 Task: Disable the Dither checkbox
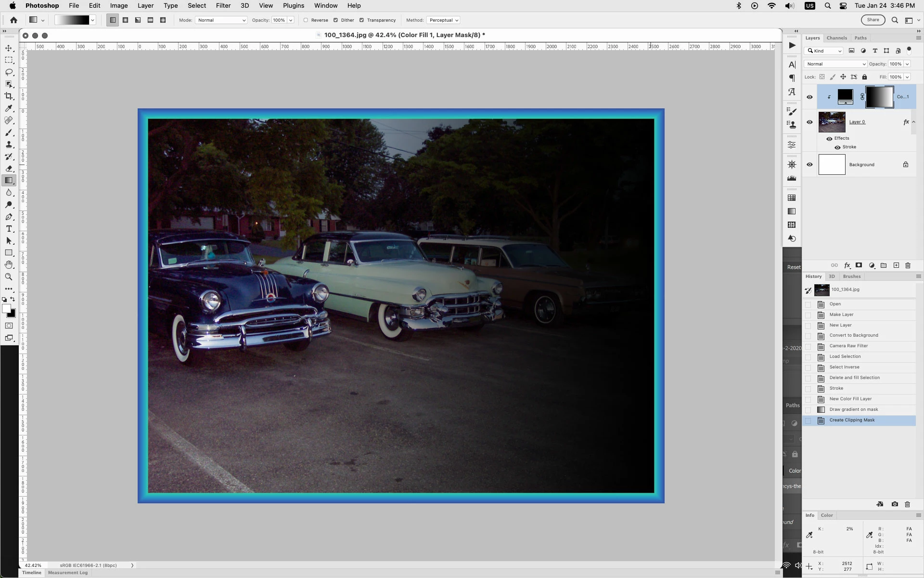[335, 20]
